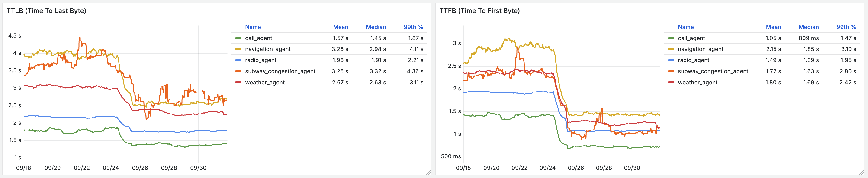Sort TTLB legend by Median column
The image size is (868, 178).
pos(376,27)
